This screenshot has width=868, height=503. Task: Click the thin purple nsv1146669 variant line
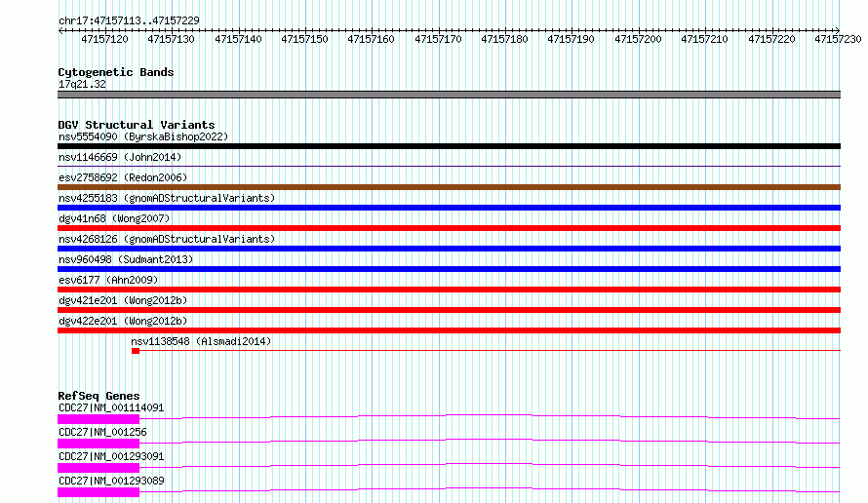449,166
